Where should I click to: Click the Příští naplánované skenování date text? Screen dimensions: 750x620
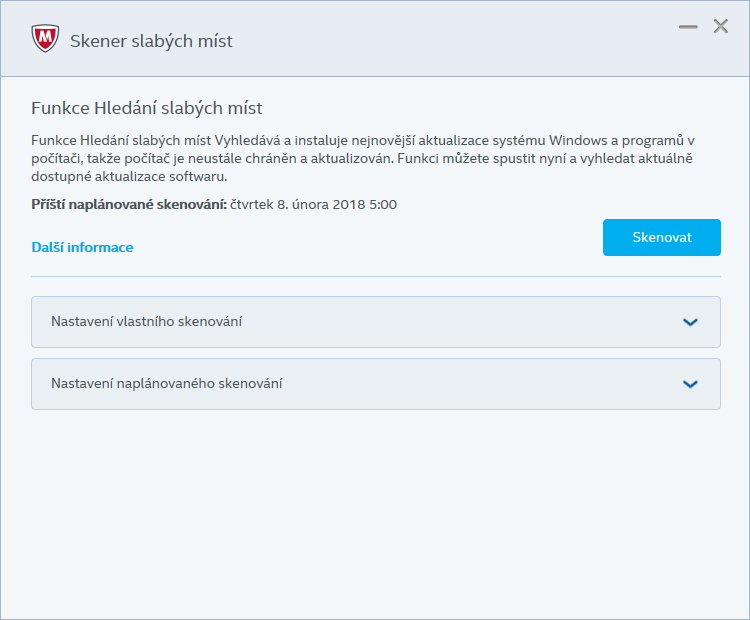click(313, 205)
